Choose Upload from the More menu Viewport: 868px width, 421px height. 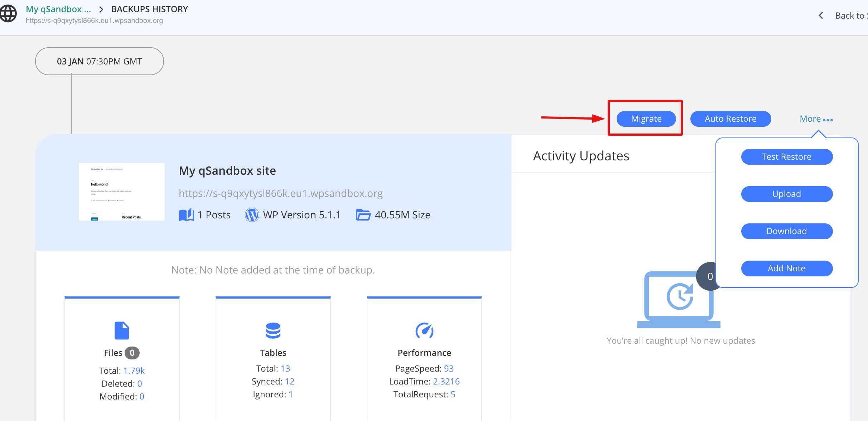click(x=786, y=194)
